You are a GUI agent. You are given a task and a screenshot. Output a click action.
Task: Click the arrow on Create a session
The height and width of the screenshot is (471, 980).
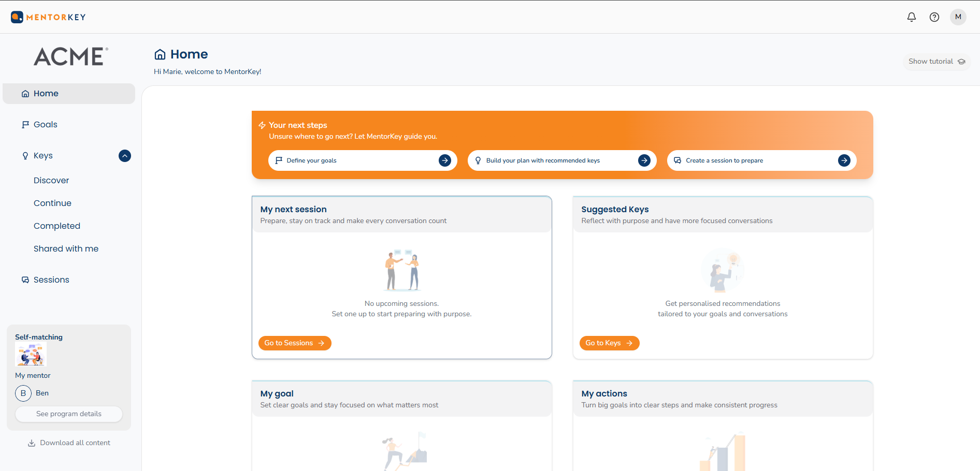click(844, 160)
